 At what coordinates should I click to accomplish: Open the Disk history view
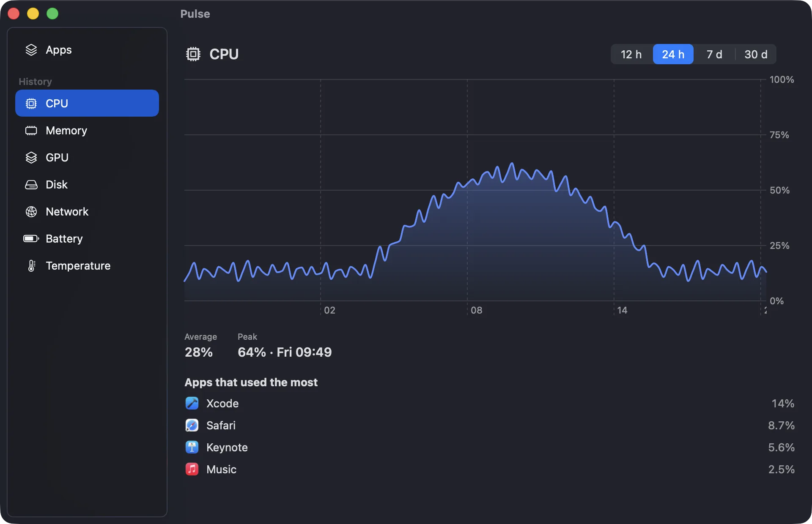tap(87, 185)
